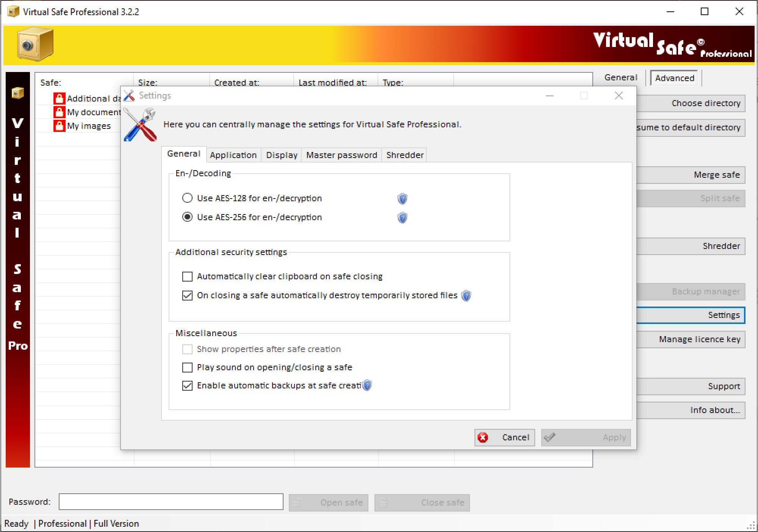Switch to the main window General tab
The height and width of the screenshot is (532, 758).
tap(621, 77)
